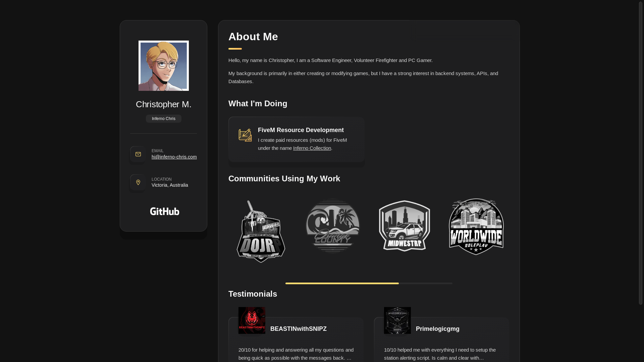Open the Worldwide Roleplay community logo
644x362 pixels.
tap(476, 227)
